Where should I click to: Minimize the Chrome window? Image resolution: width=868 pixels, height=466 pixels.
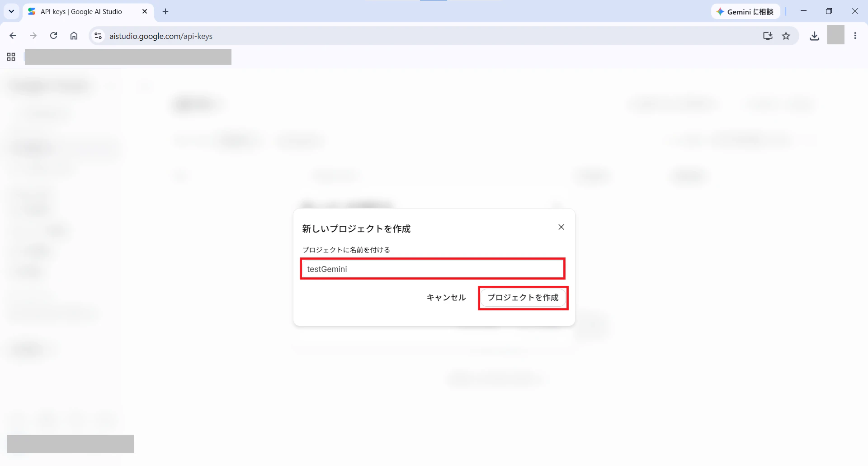point(803,11)
